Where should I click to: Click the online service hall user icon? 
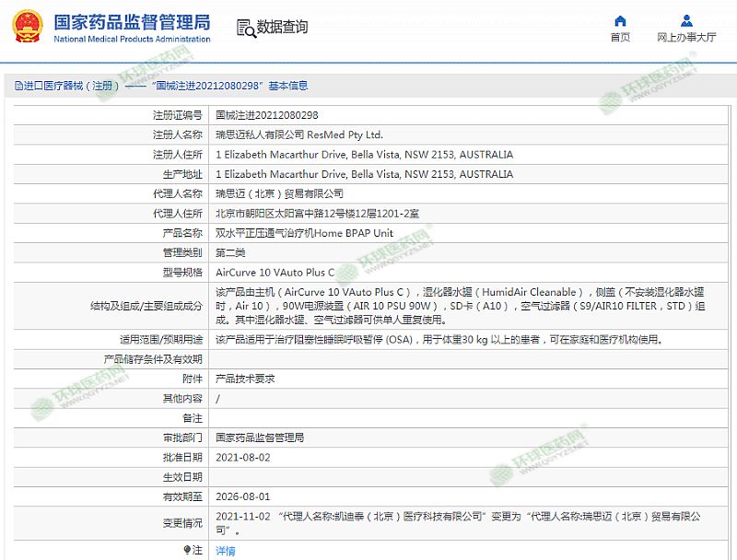[x=686, y=21]
